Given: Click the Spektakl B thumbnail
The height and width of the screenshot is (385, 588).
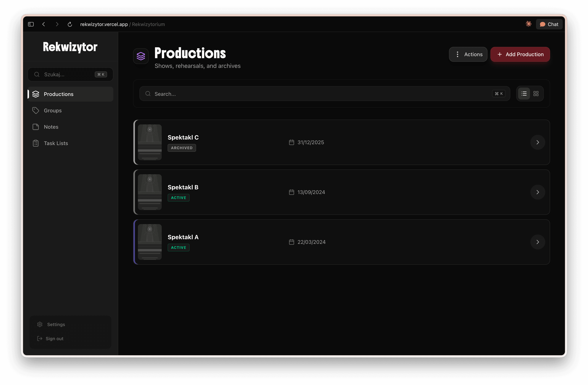Looking at the screenshot, I should coord(150,192).
